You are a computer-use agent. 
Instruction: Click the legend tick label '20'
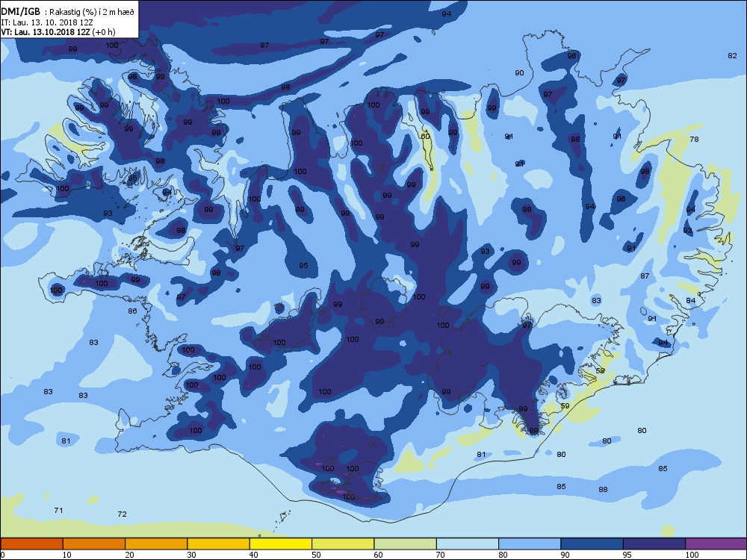[129, 555]
